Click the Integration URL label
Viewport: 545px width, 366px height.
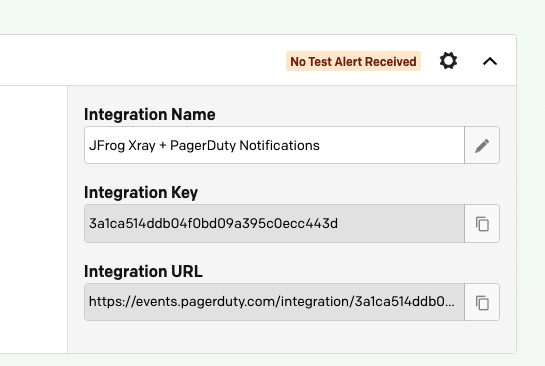[x=143, y=271]
